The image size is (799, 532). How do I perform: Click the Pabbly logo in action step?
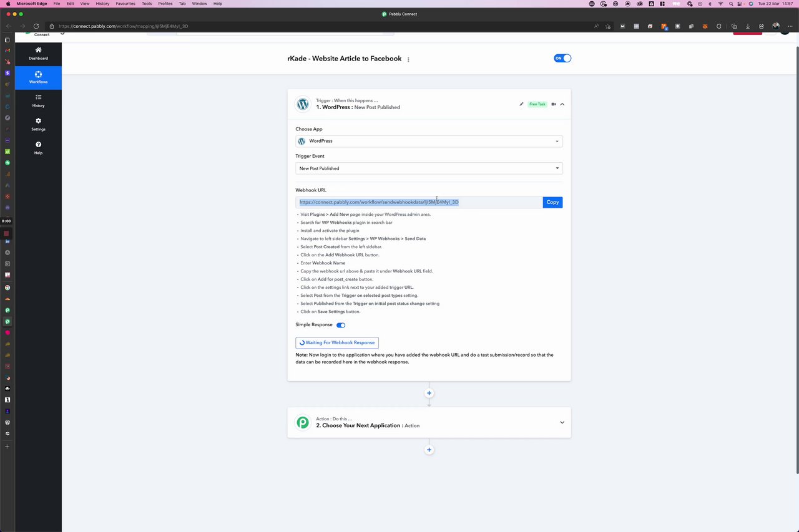tap(303, 422)
